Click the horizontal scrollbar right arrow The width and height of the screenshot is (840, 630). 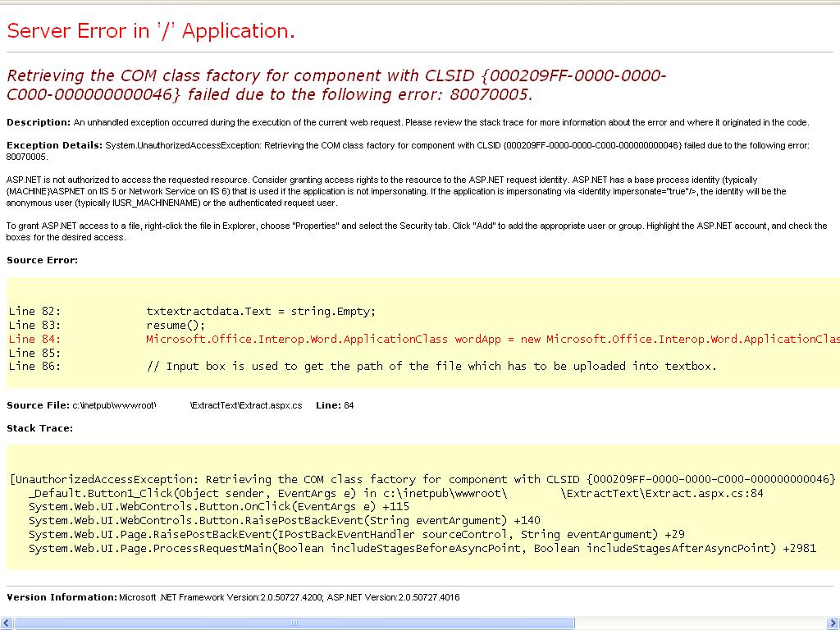tap(833, 623)
